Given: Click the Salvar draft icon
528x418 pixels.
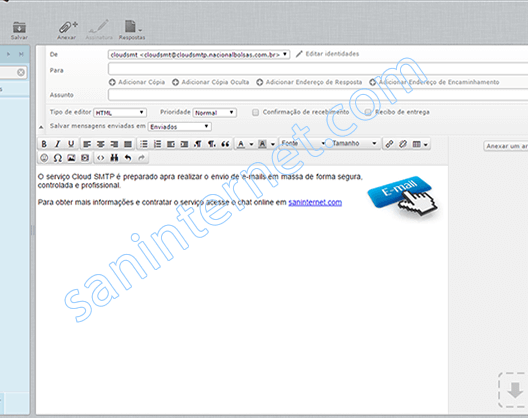Looking at the screenshot, I should coord(19,30).
